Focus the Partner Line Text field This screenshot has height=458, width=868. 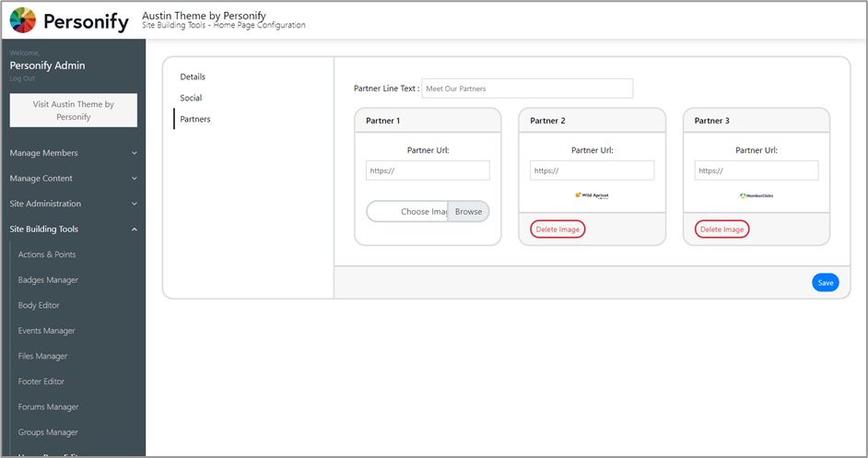[527, 88]
